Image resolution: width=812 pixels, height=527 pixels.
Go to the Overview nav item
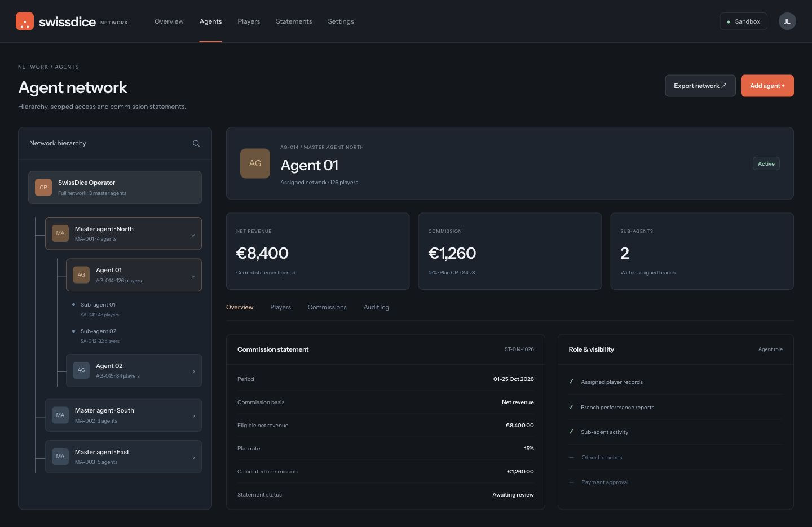169,21
